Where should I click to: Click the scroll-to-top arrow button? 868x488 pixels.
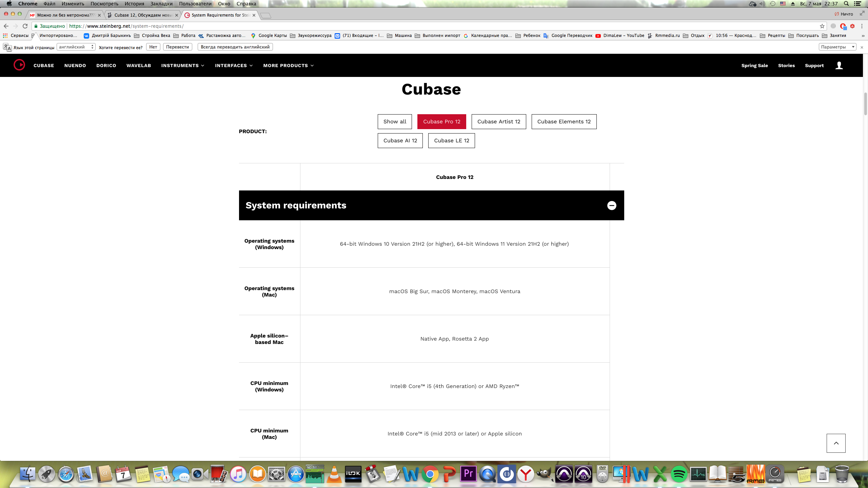(836, 443)
